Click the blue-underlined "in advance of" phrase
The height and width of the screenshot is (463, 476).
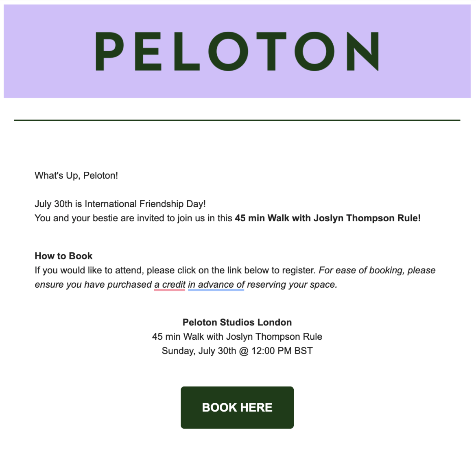(x=216, y=284)
